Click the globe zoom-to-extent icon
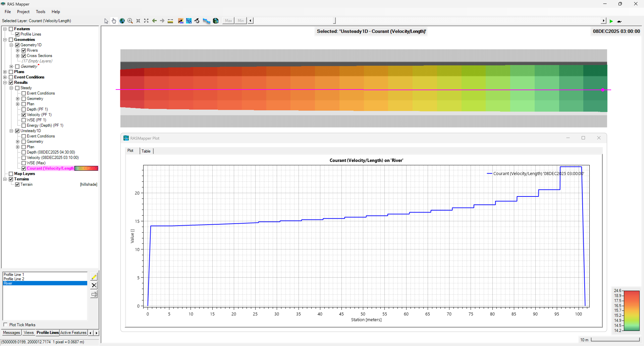 click(122, 21)
